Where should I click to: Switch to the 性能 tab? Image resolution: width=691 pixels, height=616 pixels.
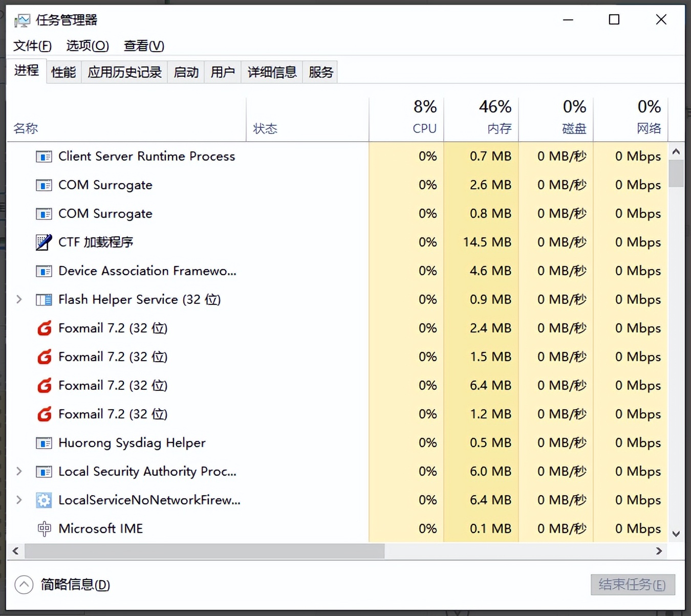coord(63,72)
